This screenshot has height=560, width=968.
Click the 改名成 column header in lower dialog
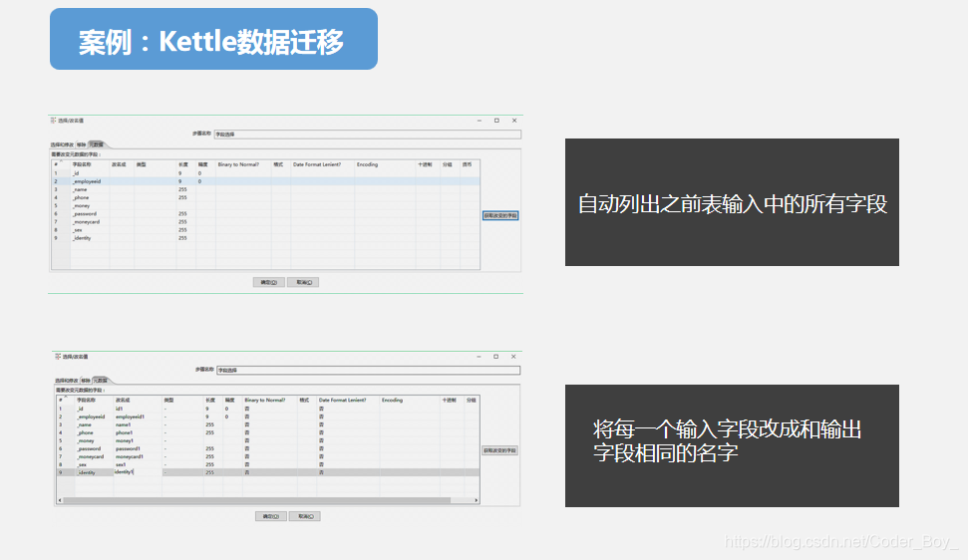click(123, 401)
